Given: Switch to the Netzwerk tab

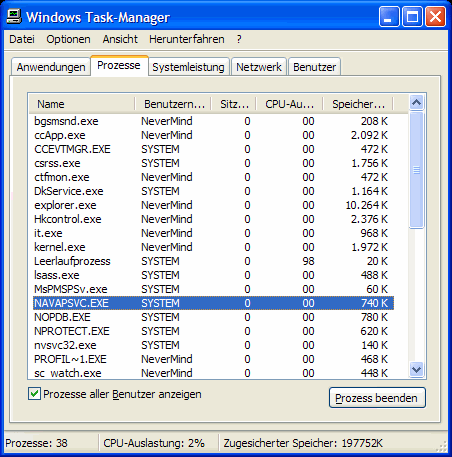Looking at the screenshot, I should pos(259,67).
